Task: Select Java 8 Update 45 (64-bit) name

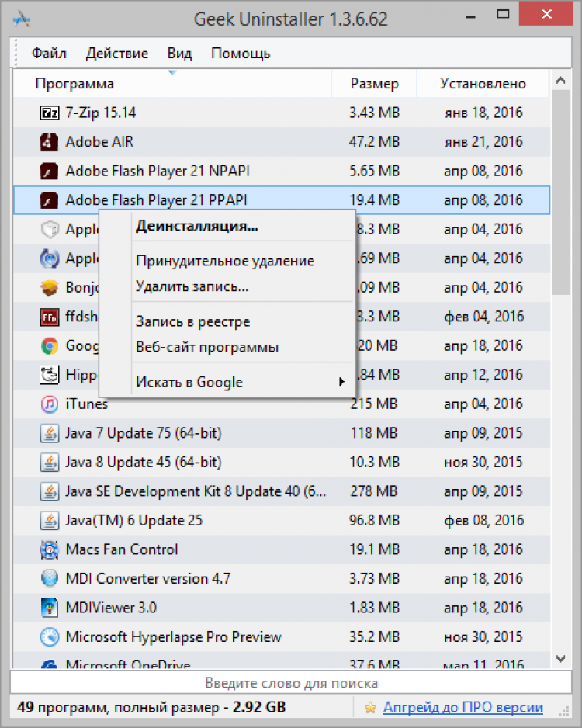Action: [144, 463]
